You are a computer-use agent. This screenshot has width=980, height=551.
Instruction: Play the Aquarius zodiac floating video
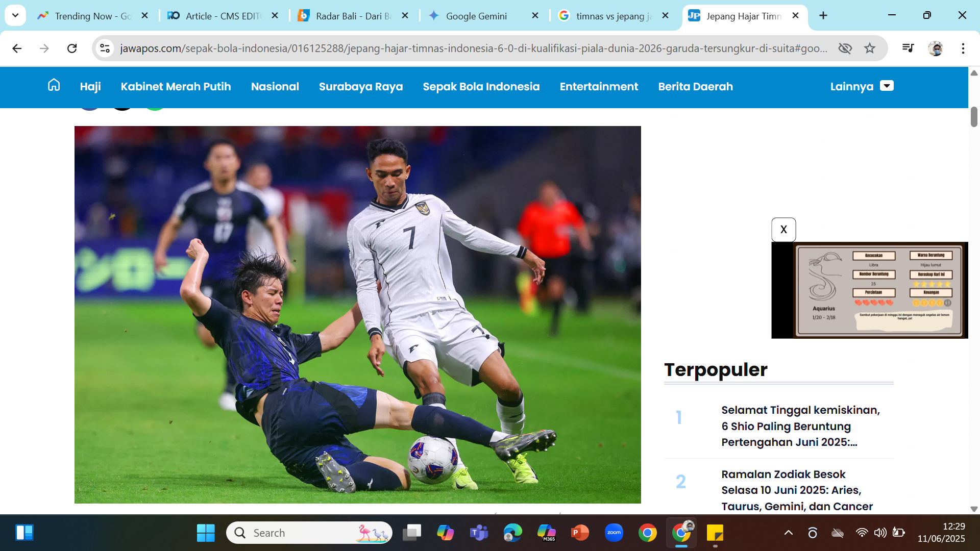point(870,290)
